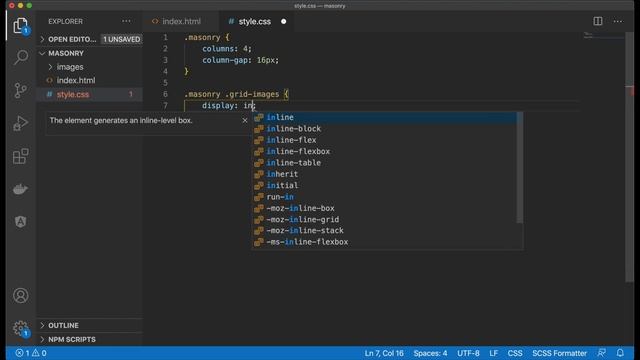Screen dimensions: 640x360
Task: Select the '-ms-inline-flexbox' suggestion
Action: click(x=384, y=242)
